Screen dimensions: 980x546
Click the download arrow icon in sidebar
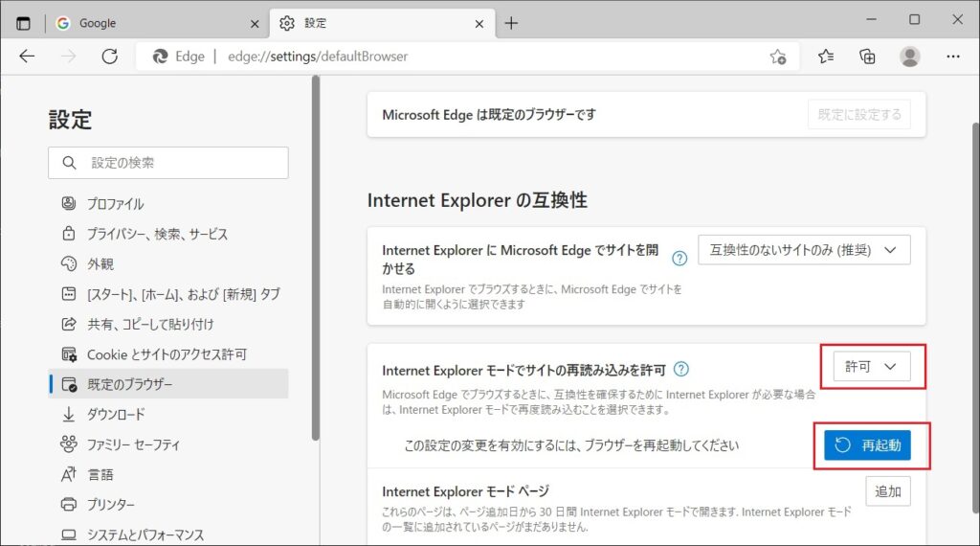[x=69, y=414]
